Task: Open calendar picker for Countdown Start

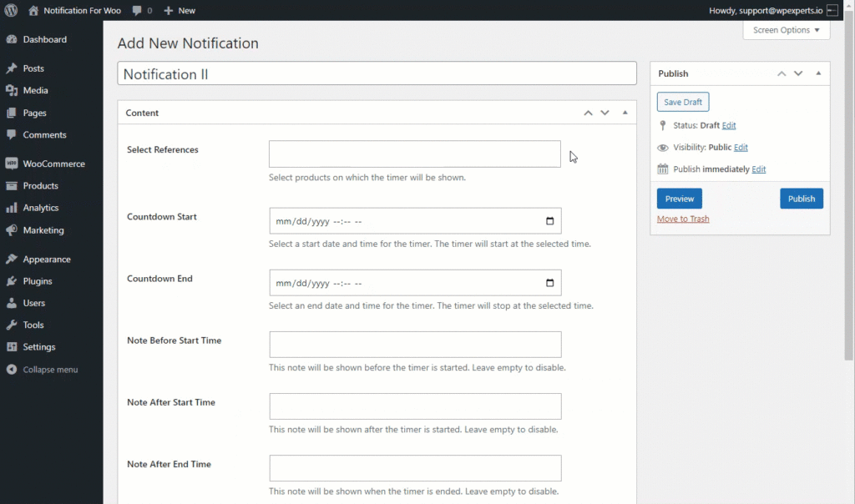Action: click(549, 220)
